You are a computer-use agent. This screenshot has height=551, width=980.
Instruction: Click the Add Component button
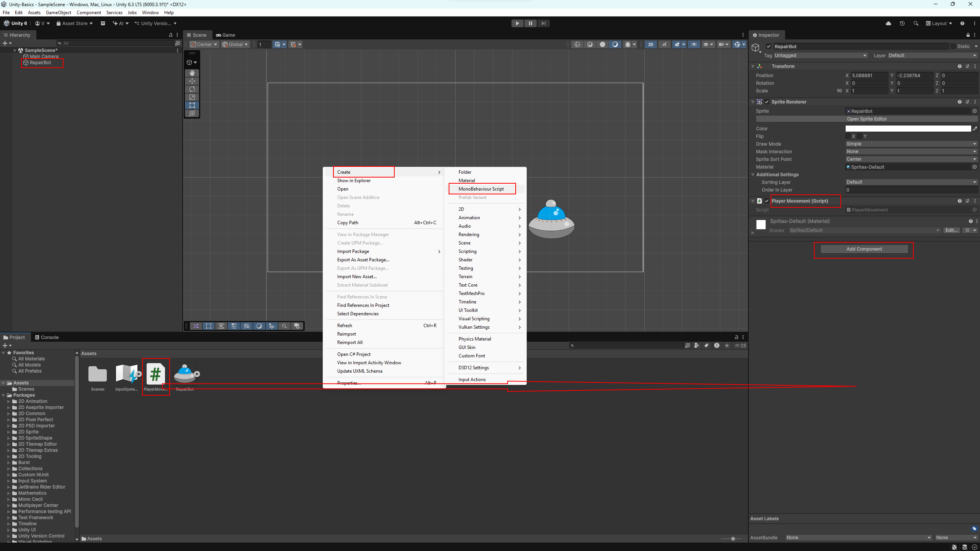coord(864,249)
